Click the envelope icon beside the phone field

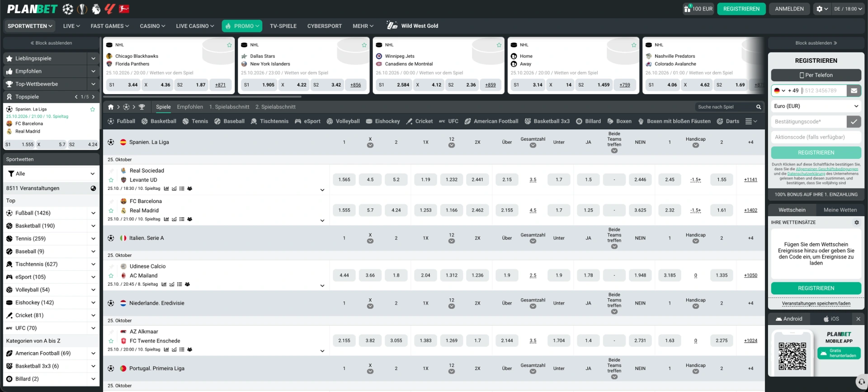click(x=854, y=90)
